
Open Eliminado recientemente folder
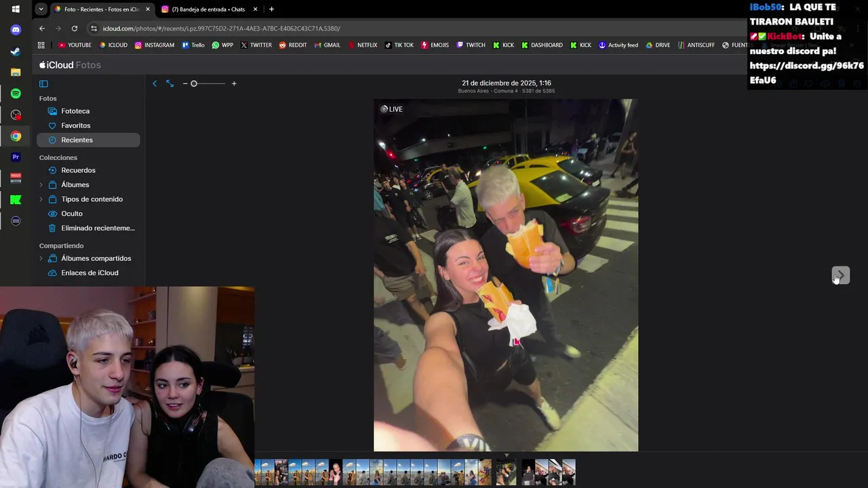[88, 228]
